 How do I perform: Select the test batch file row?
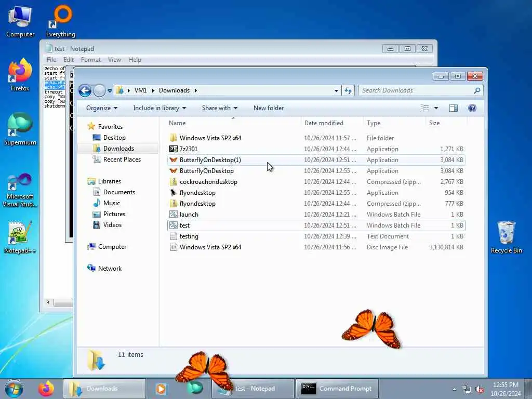pos(316,225)
